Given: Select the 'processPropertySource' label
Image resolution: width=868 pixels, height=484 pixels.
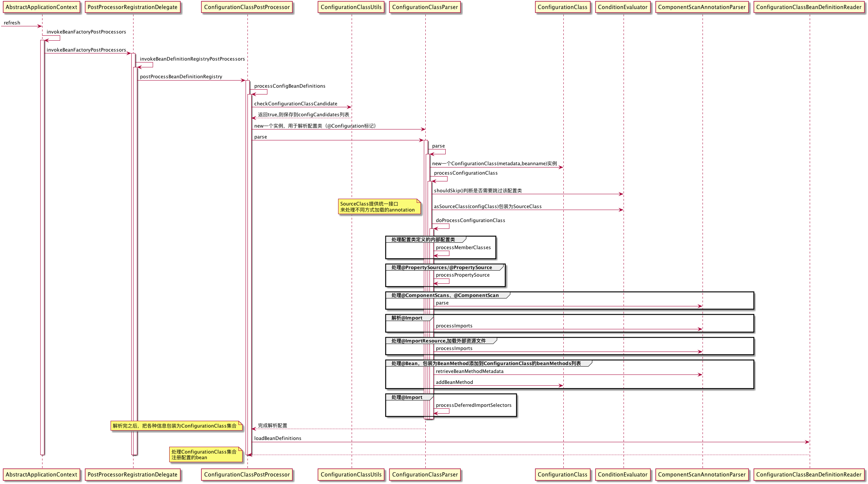Looking at the screenshot, I should (x=463, y=275).
